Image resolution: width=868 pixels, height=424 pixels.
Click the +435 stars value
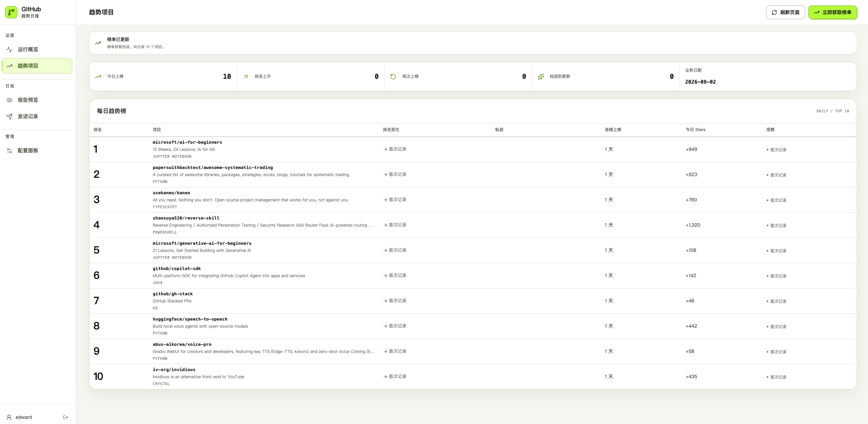691,377
